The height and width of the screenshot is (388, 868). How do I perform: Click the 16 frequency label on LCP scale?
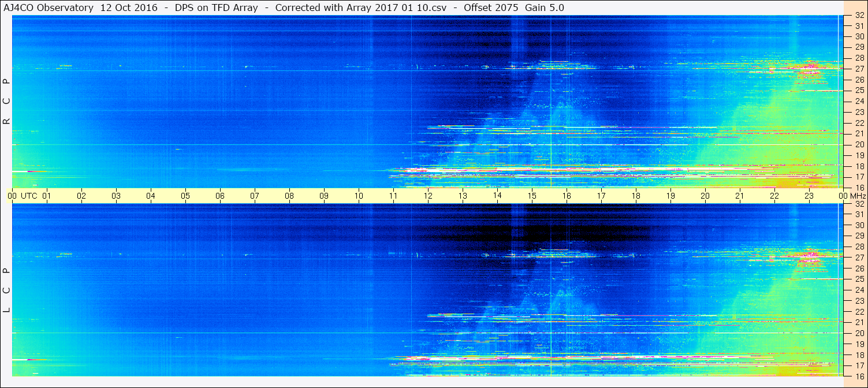pyautogui.click(x=859, y=376)
